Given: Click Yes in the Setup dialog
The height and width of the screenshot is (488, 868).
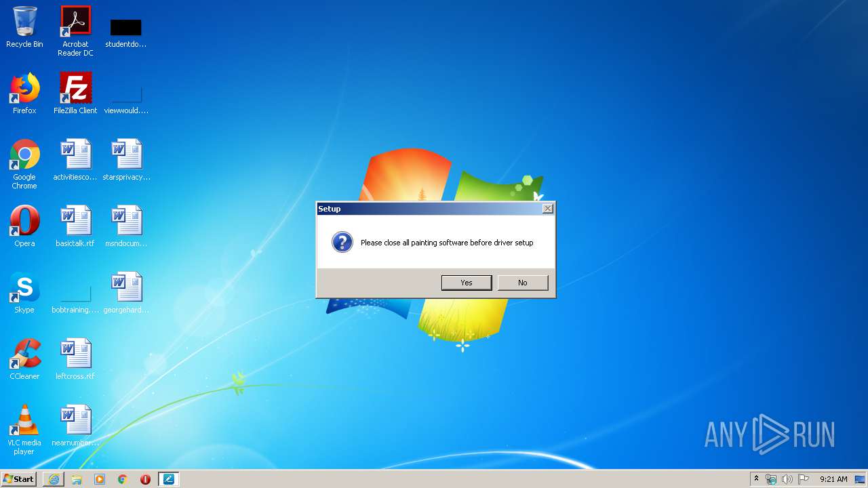Looking at the screenshot, I should pos(467,283).
